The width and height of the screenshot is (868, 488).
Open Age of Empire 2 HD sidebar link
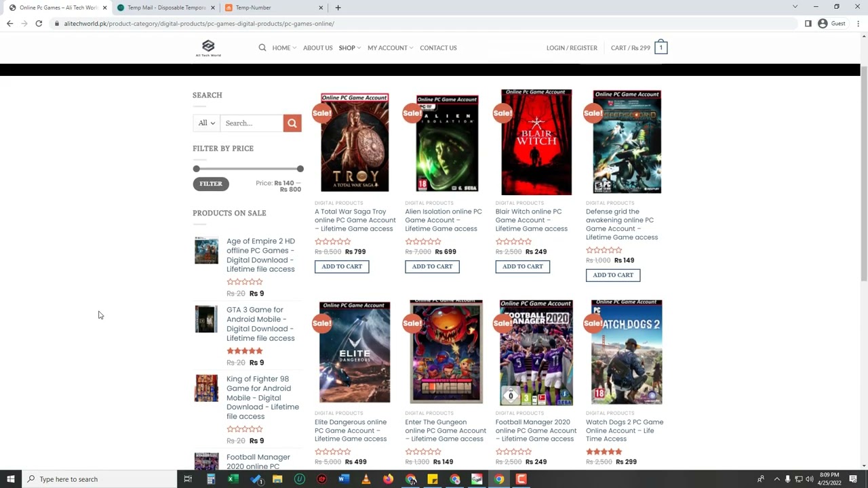[261, 255]
